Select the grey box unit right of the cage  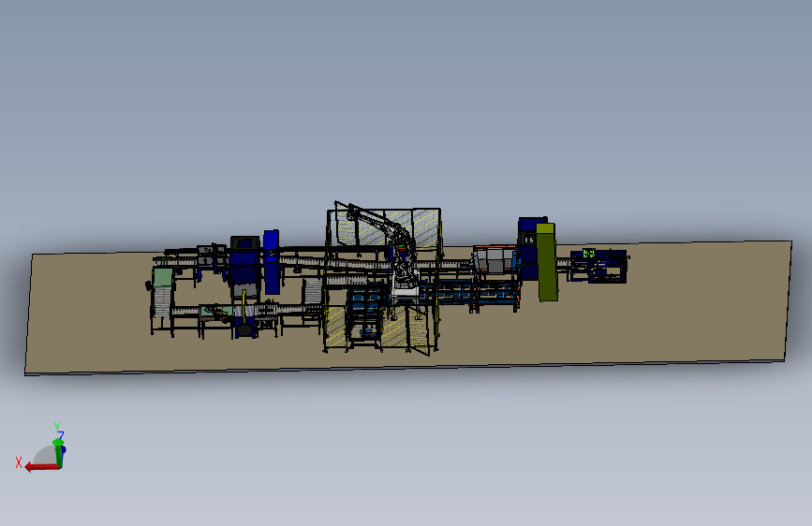click(x=494, y=260)
